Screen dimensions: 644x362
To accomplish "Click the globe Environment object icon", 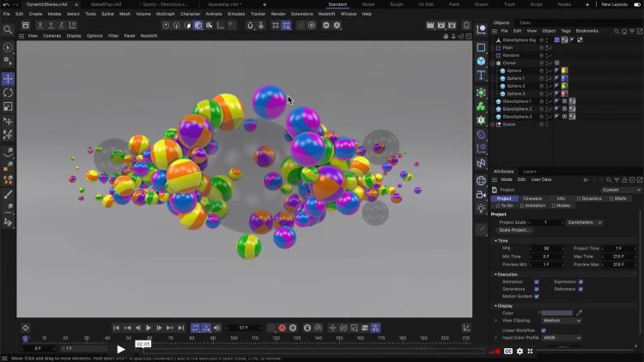I will click(481, 181).
